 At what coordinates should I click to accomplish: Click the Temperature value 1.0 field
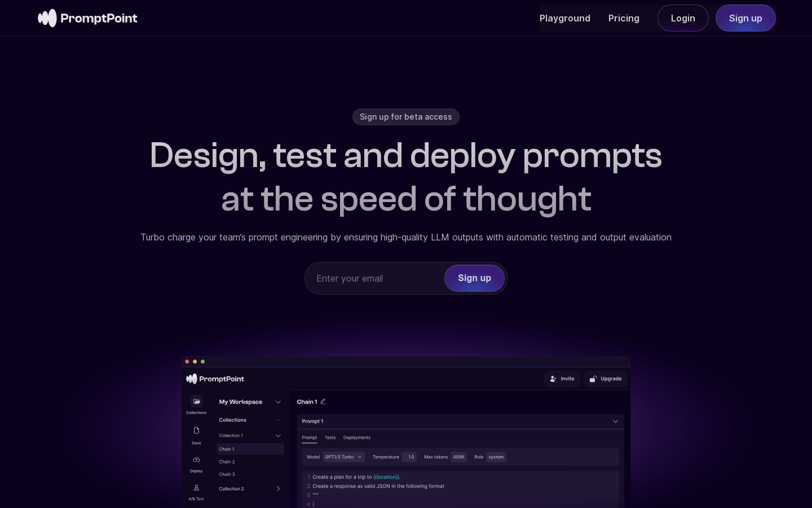[x=409, y=457]
